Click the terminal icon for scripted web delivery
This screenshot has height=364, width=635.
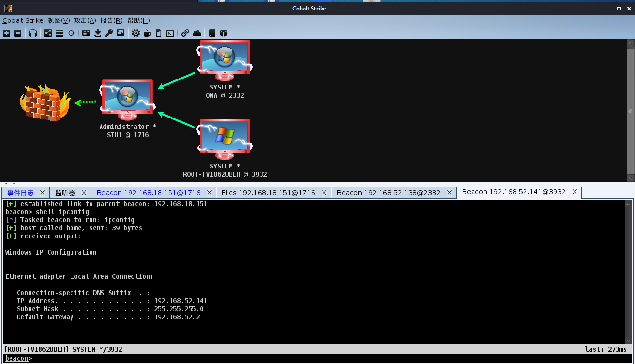(170, 33)
